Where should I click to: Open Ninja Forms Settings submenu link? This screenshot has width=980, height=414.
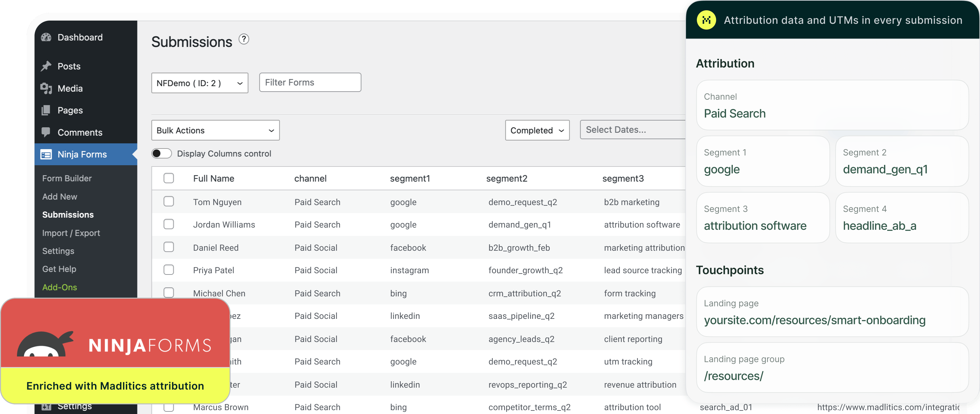(x=58, y=251)
